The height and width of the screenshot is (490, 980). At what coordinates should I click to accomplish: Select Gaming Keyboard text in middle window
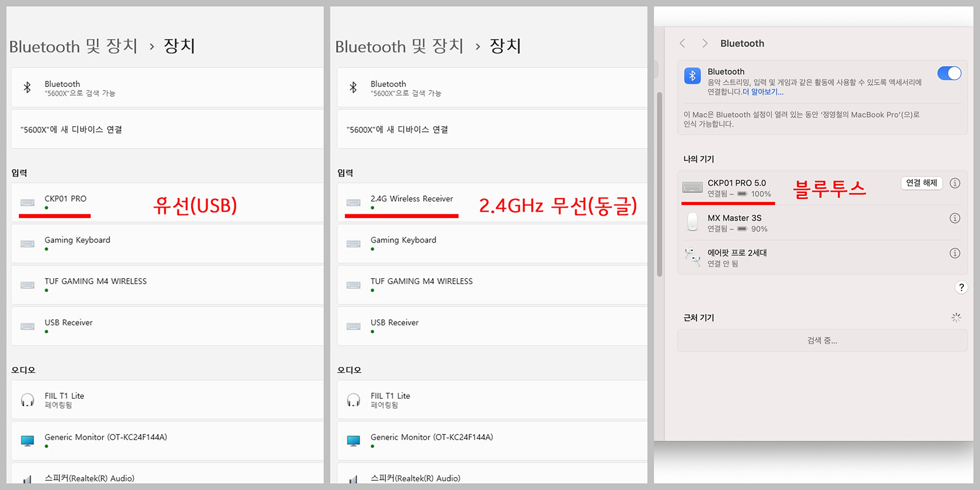point(403,240)
